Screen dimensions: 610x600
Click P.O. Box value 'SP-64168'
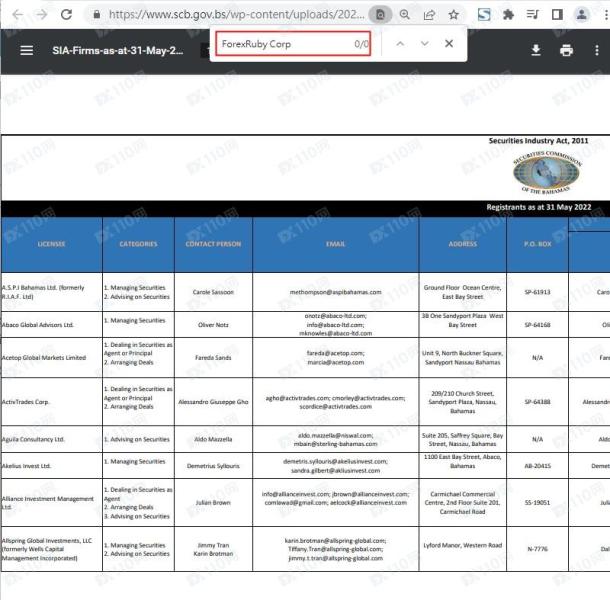tap(538, 325)
